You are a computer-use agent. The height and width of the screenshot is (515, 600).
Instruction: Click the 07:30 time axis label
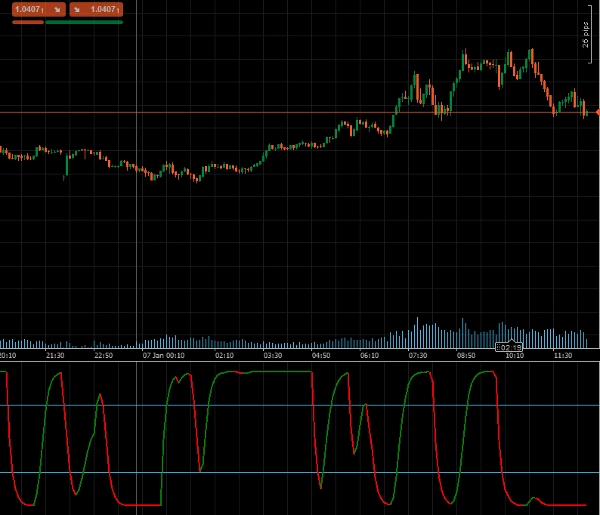click(418, 355)
